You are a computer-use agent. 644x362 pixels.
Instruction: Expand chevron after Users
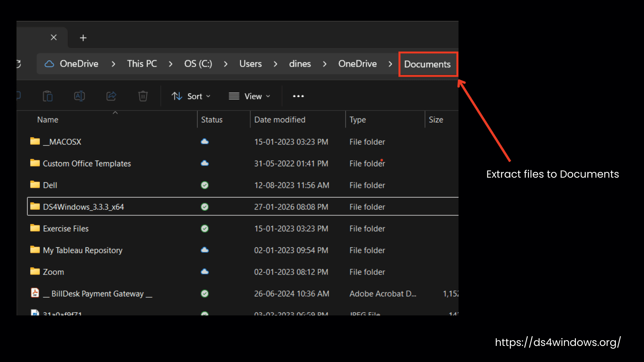point(275,64)
